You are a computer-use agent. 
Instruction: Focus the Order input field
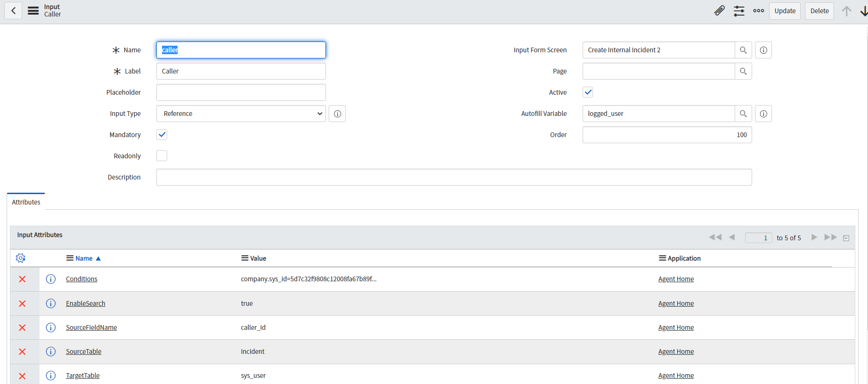click(667, 135)
